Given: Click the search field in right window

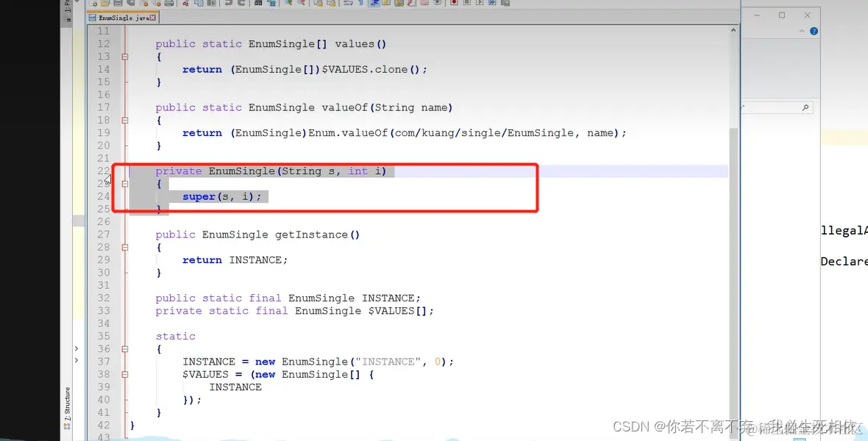Looking at the screenshot, I should (x=778, y=107).
